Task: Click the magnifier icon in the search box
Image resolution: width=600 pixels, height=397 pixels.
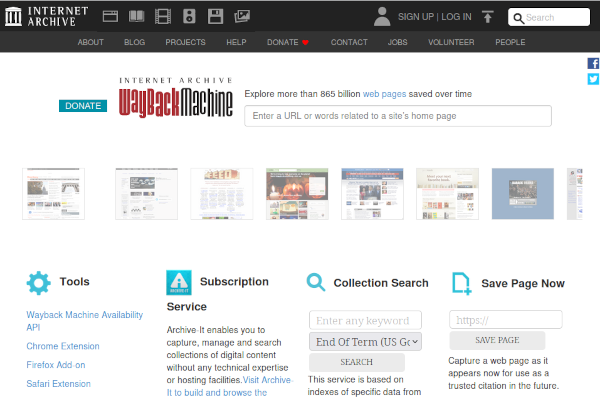Action: click(x=518, y=18)
